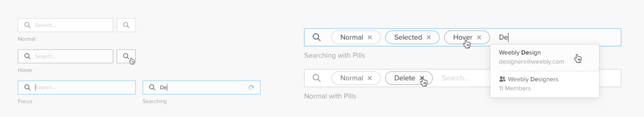Click the Delete pill label
Viewport: 644px width, 117px height.
(x=404, y=78)
